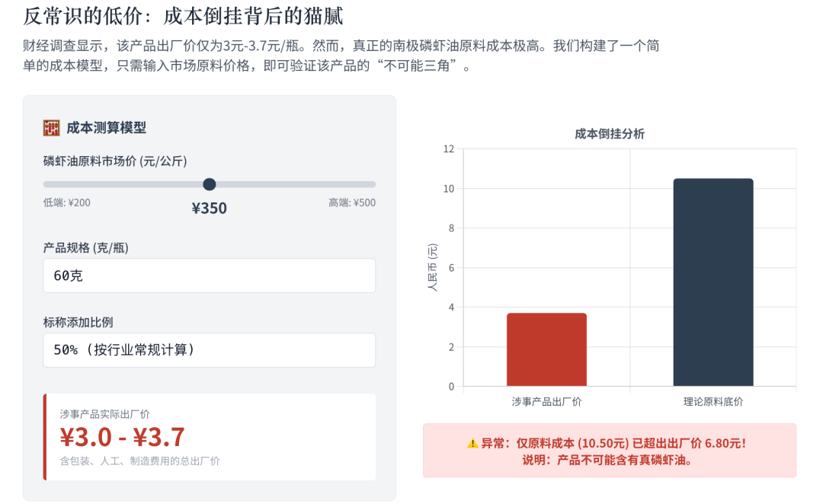Select the 标称添加比例 input showing 50%
This screenshot has width=823, height=504.
click(x=208, y=349)
